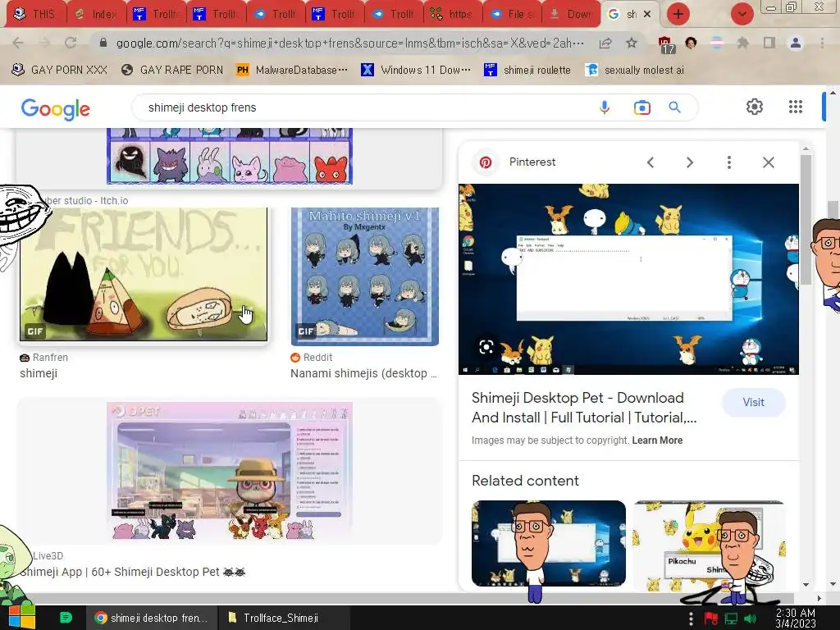The image size is (840, 630).
Task: Start voice search with the microphone icon
Action: [x=605, y=107]
